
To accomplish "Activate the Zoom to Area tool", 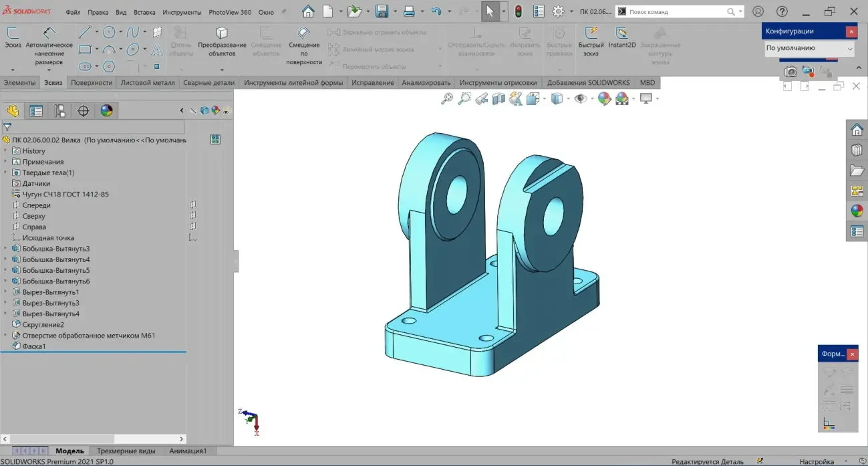I will [x=464, y=98].
